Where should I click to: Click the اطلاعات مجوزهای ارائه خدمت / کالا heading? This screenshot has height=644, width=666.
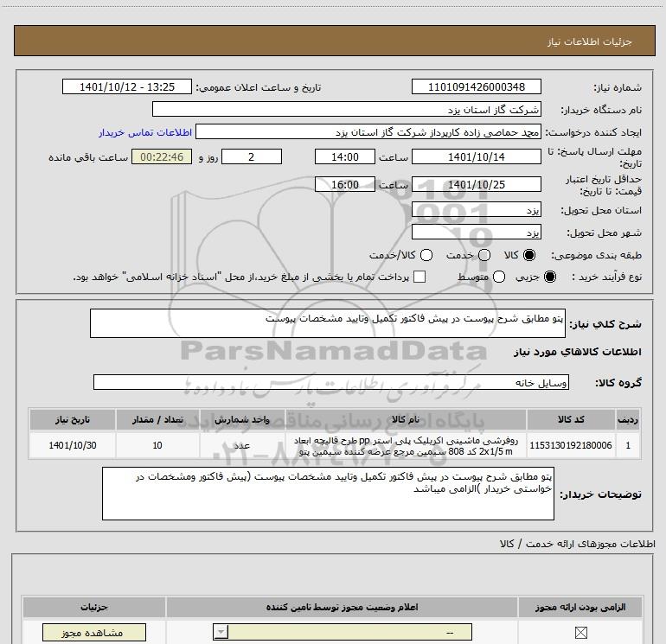[578, 544]
